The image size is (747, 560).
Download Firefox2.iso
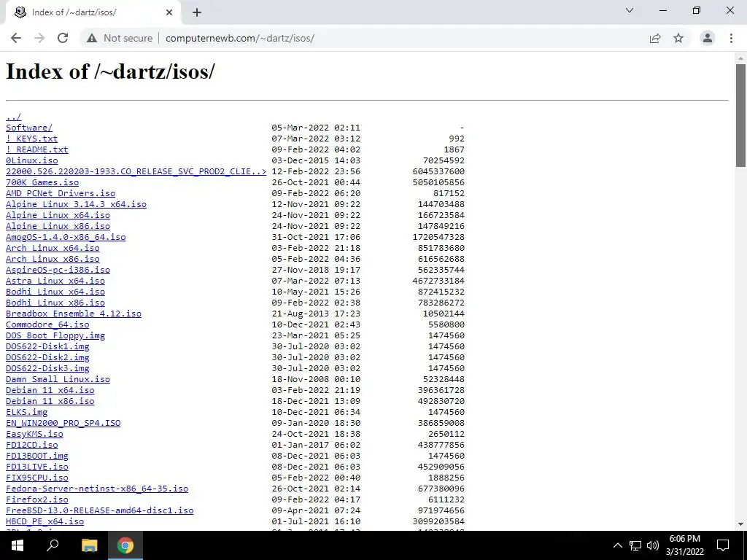point(36,500)
